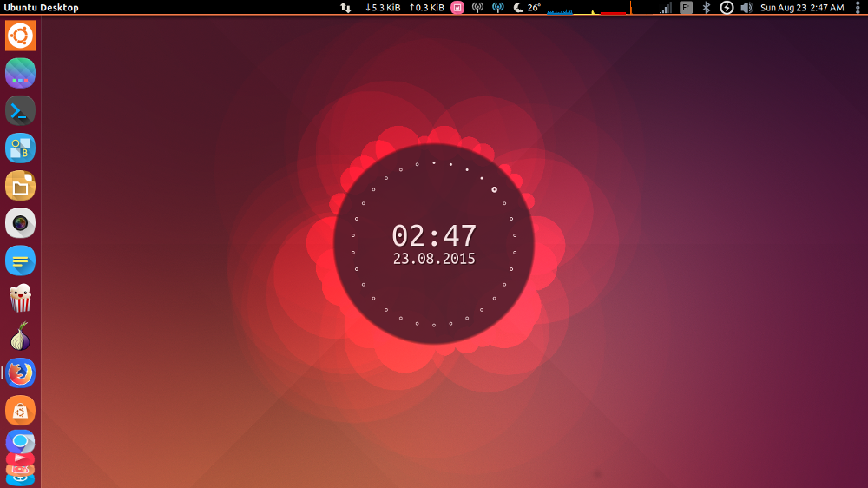868x488 pixels.
Task: Open the pink square indicator in top panel
Action: pos(457,8)
